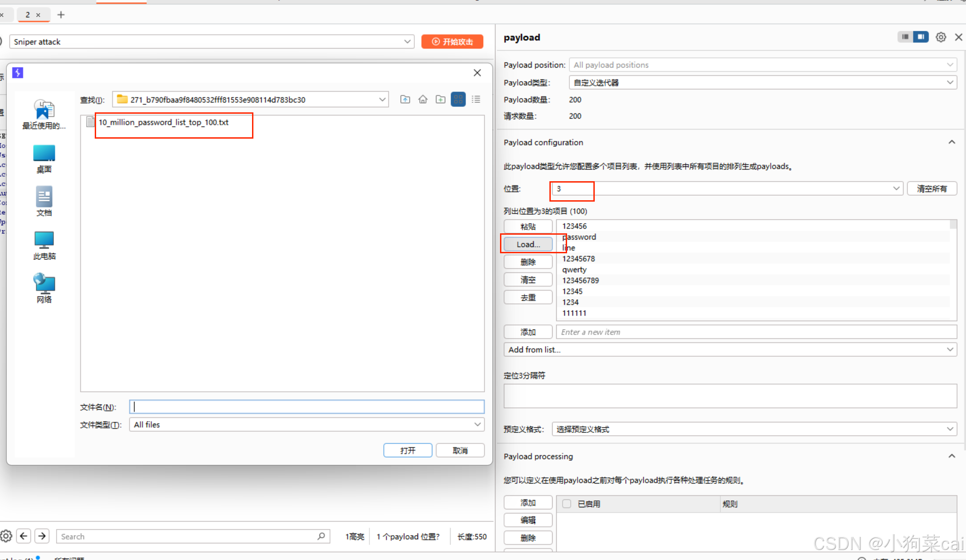Viewport: 966px width, 560px height.
Task: Click the home directory icon
Action: [422, 99]
